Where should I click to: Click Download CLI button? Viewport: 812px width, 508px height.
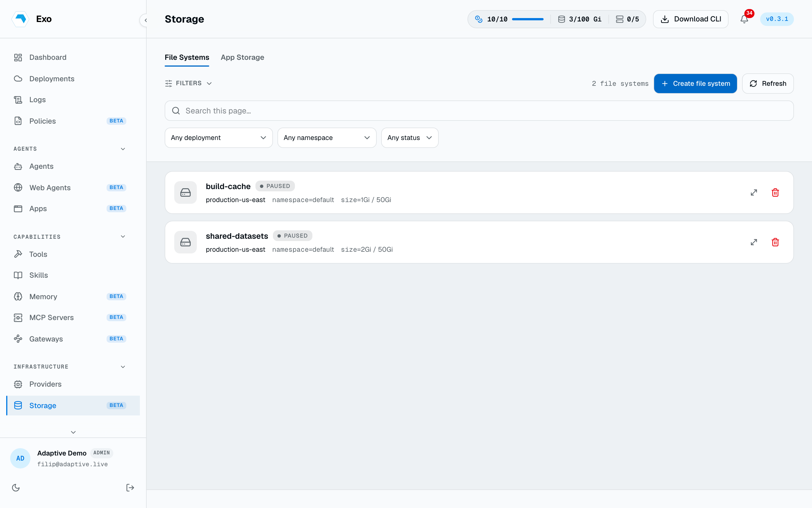tap(690, 19)
